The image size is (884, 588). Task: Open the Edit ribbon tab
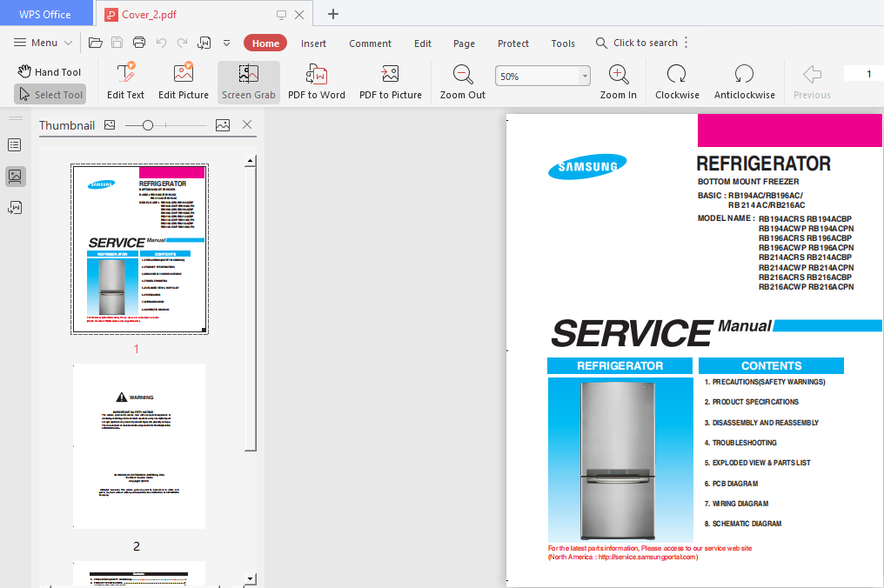click(x=422, y=43)
